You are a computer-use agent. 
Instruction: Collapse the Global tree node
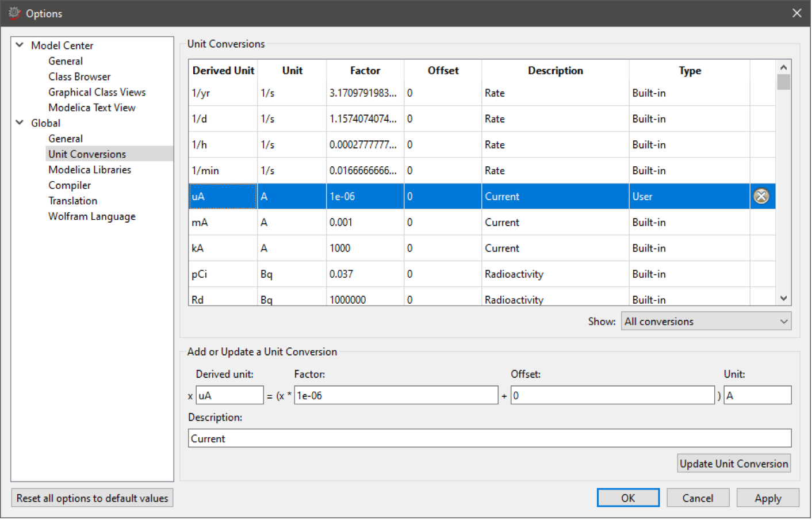click(x=20, y=123)
